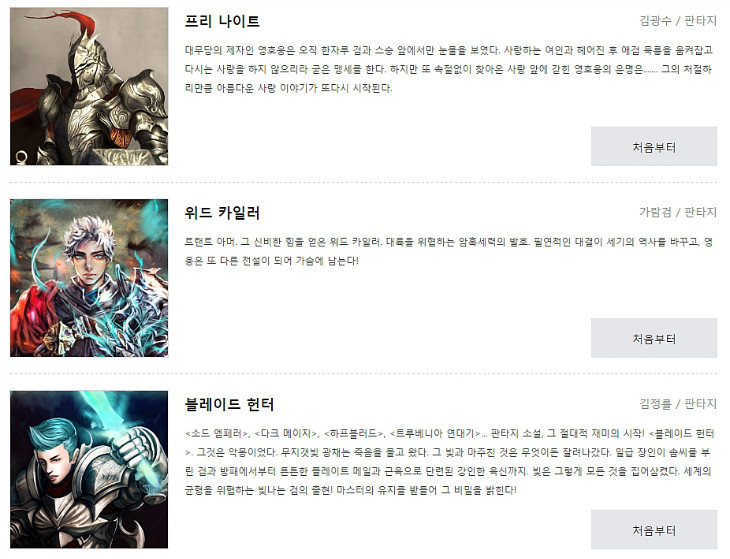
Task: Click author name 김정률
Action: [x=655, y=404]
